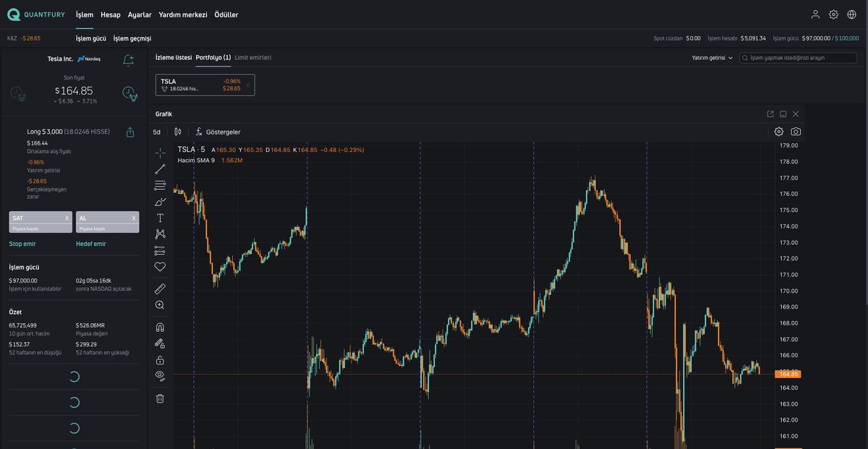Screen dimensions: 868x449
Task: Select the text annotation tool
Action: (x=160, y=218)
